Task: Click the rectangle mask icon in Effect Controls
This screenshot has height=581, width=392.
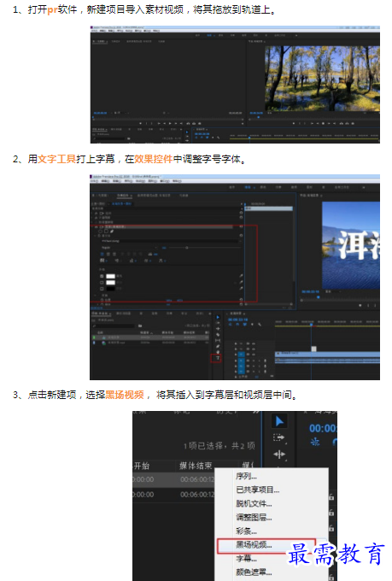Action: point(106,231)
